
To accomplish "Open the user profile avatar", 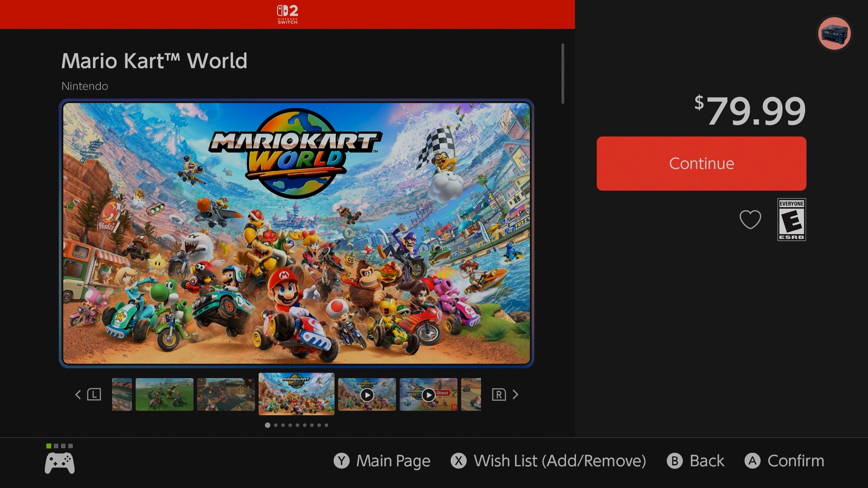I will [834, 33].
